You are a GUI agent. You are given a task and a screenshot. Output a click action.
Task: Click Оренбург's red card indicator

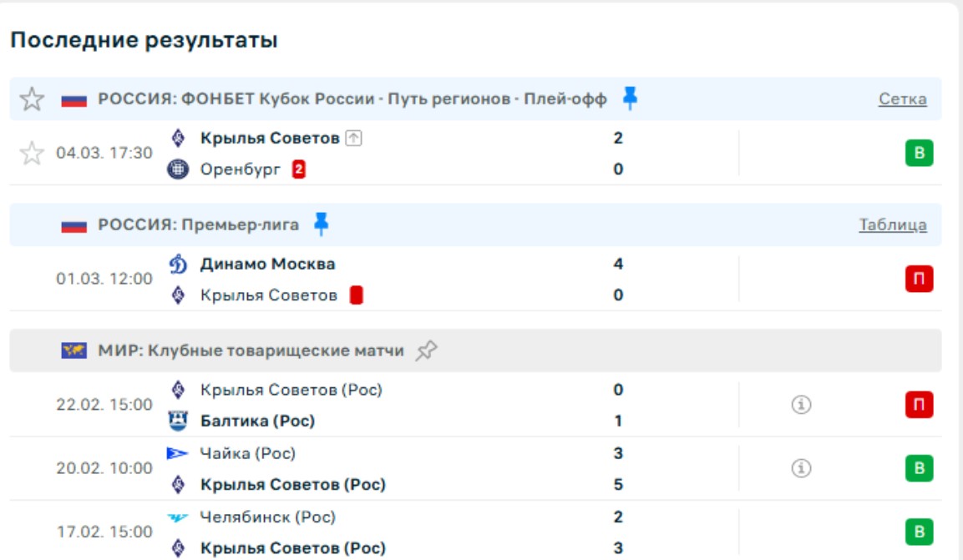[298, 169]
